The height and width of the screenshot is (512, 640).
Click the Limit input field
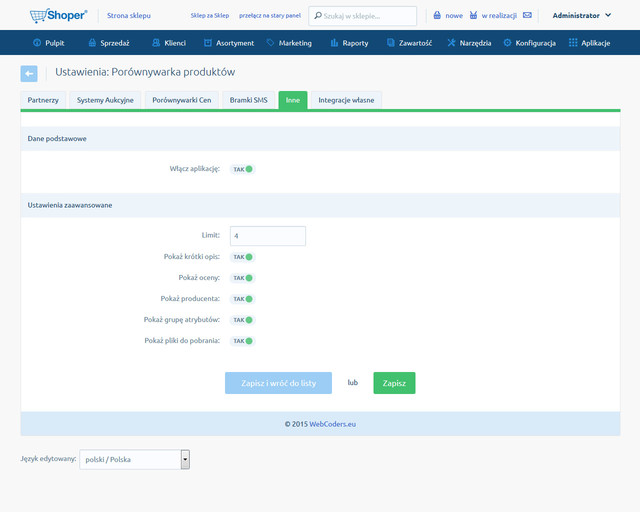pos(267,236)
